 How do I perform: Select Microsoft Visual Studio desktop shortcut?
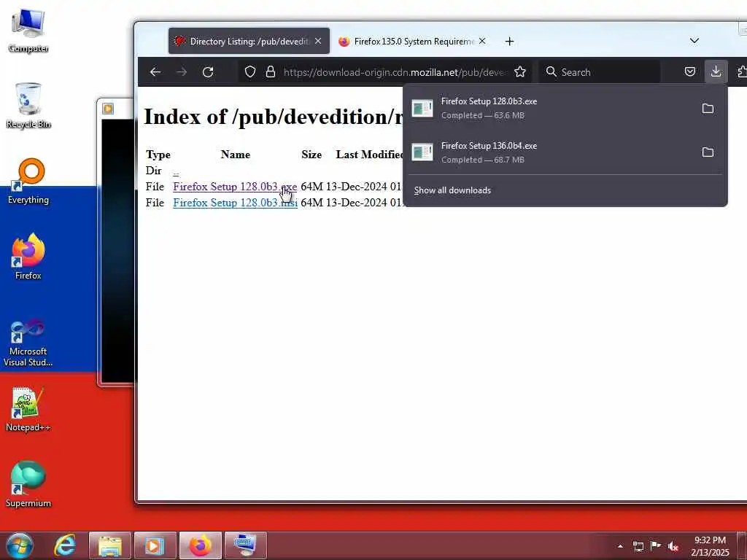28,343
